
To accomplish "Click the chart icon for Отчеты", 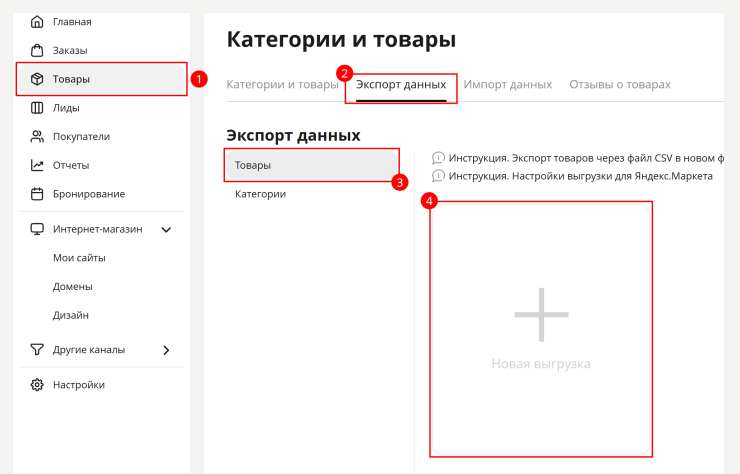I will 37,165.
